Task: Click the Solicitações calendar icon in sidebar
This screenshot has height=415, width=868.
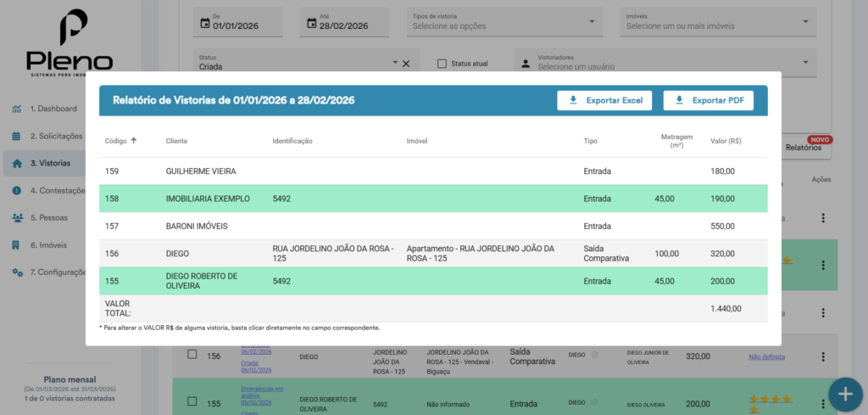Action: (17, 136)
